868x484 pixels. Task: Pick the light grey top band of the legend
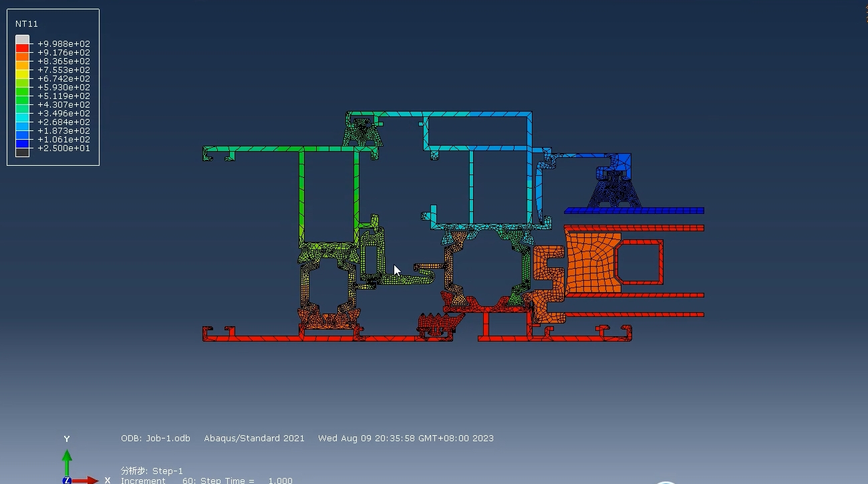22,39
